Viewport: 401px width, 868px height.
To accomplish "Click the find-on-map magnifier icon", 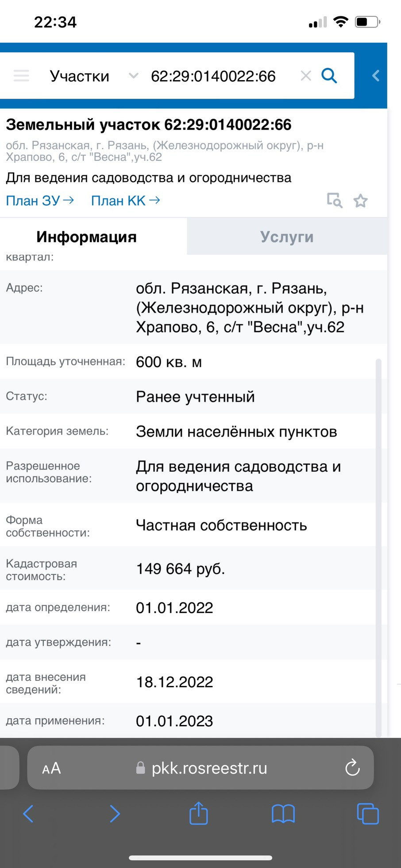I will [x=335, y=201].
